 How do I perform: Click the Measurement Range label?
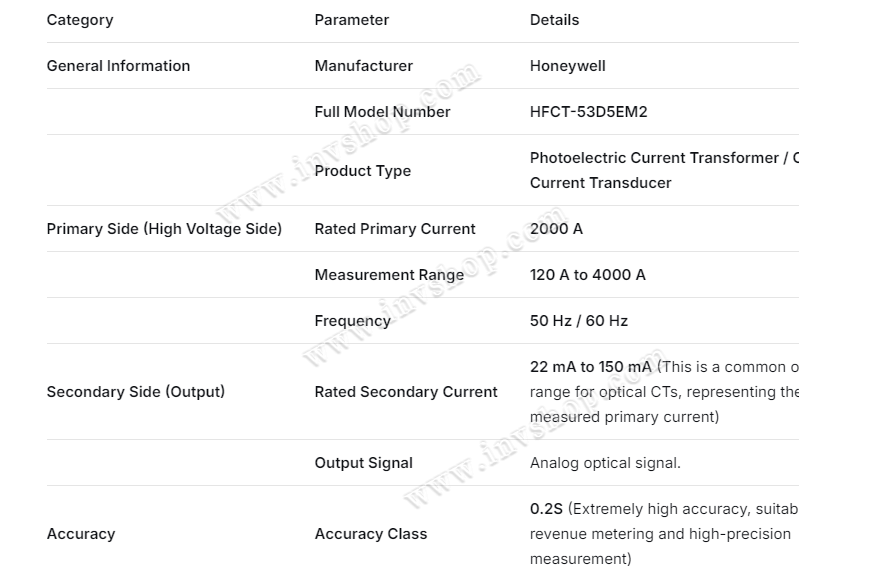389,275
